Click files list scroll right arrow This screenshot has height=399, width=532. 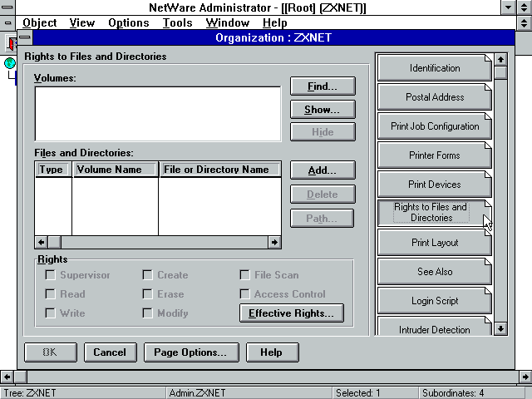tap(274, 242)
